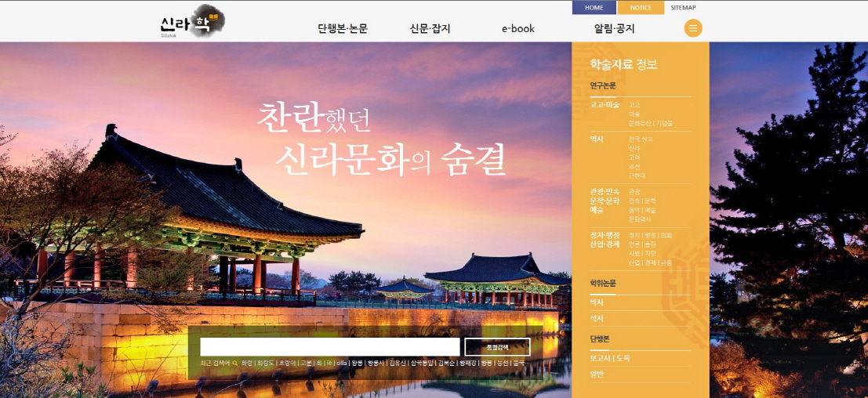Screen dimensions: 868x398
Task: Open the NOTICE tab
Action: pyautogui.click(x=641, y=8)
